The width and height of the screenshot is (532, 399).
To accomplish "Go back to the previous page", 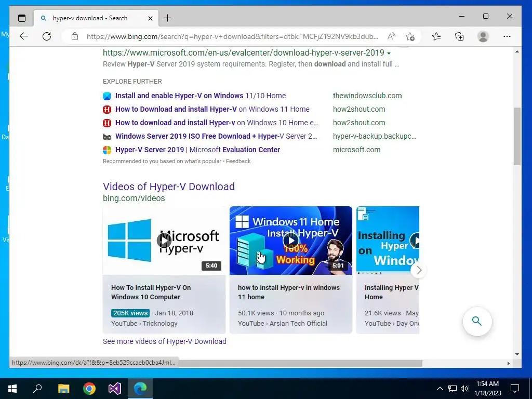I will pos(24,36).
